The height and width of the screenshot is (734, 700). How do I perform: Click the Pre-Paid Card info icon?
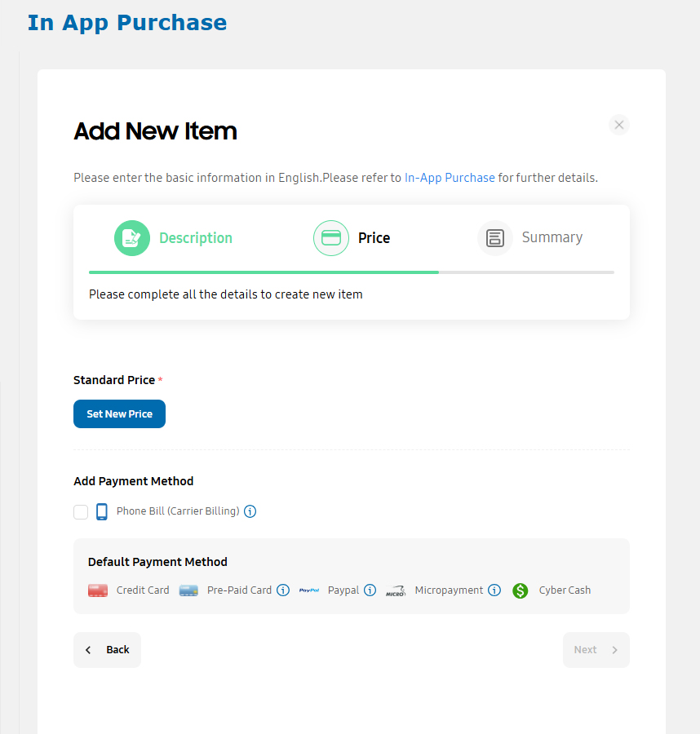coord(283,590)
